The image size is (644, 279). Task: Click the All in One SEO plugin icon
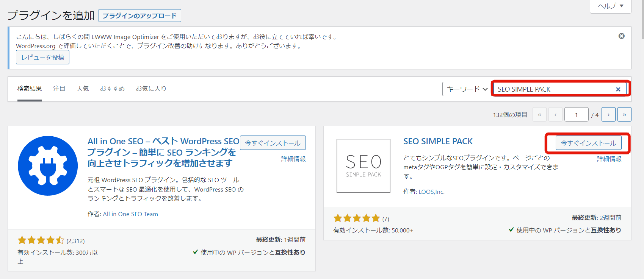pos(48,166)
